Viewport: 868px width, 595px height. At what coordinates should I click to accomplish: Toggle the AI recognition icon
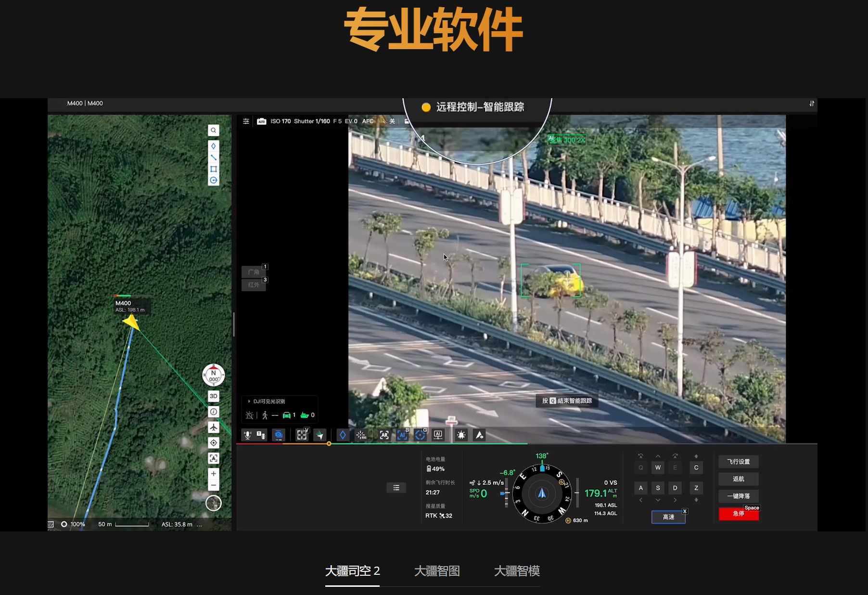[402, 435]
